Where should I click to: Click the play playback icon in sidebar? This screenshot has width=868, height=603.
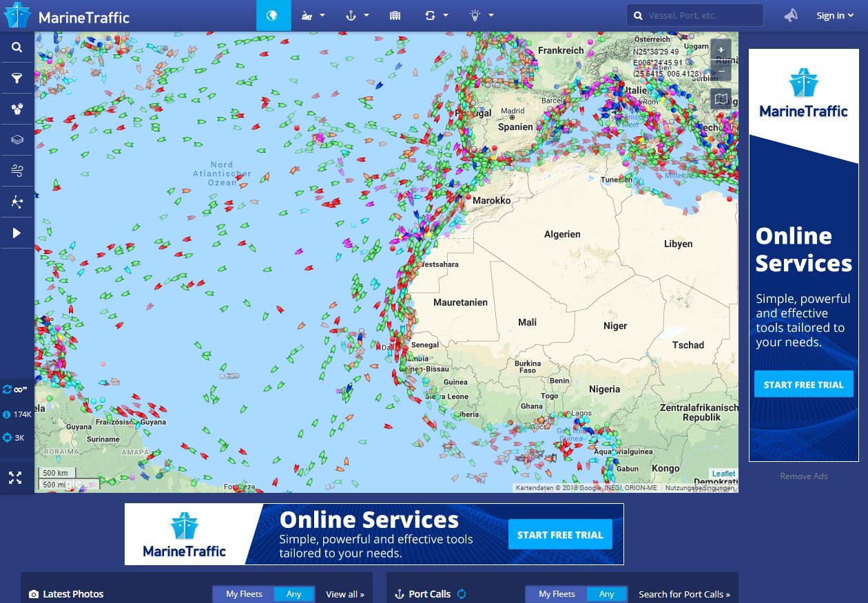(x=17, y=233)
